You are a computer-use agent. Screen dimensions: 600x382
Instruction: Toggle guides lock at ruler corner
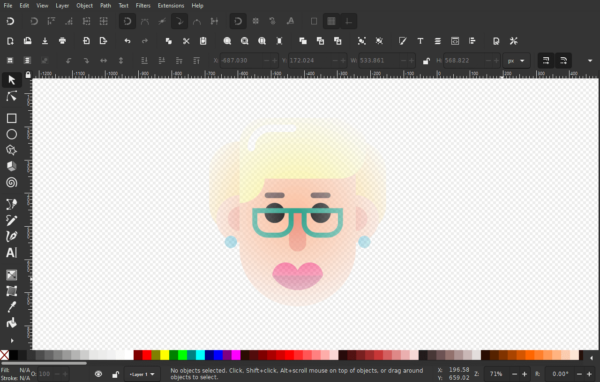tap(28, 75)
